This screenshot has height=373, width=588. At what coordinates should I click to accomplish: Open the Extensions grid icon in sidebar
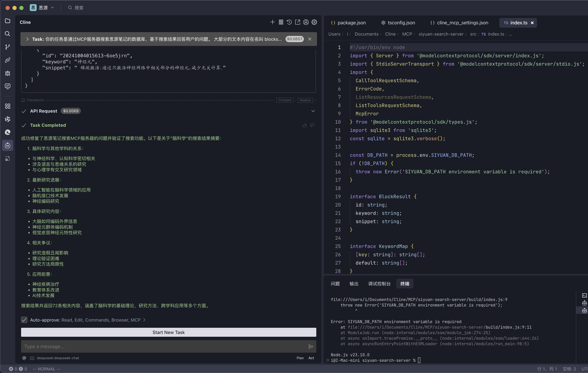pos(8,106)
